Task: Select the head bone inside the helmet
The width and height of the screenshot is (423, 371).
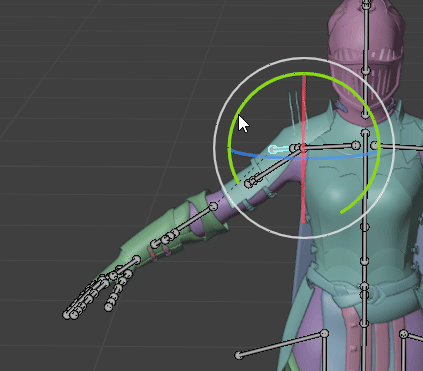Action: [x=366, y=37]
